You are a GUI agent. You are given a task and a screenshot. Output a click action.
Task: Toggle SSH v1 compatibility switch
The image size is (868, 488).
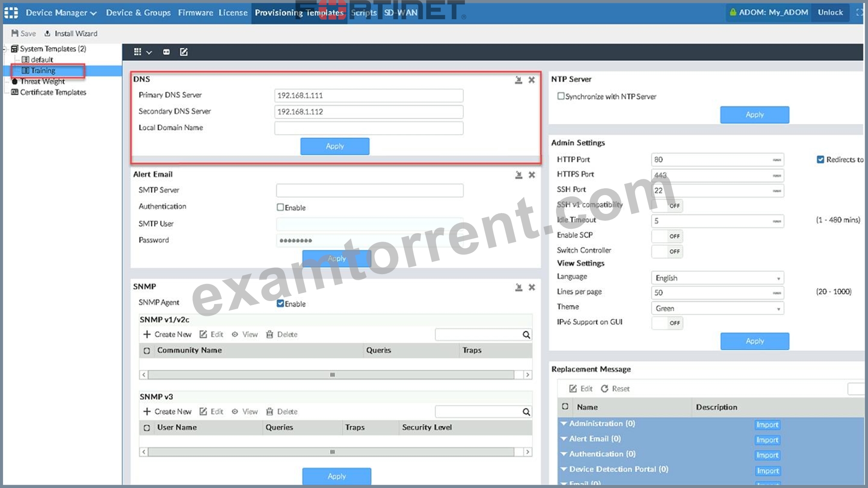coord(667,206)
